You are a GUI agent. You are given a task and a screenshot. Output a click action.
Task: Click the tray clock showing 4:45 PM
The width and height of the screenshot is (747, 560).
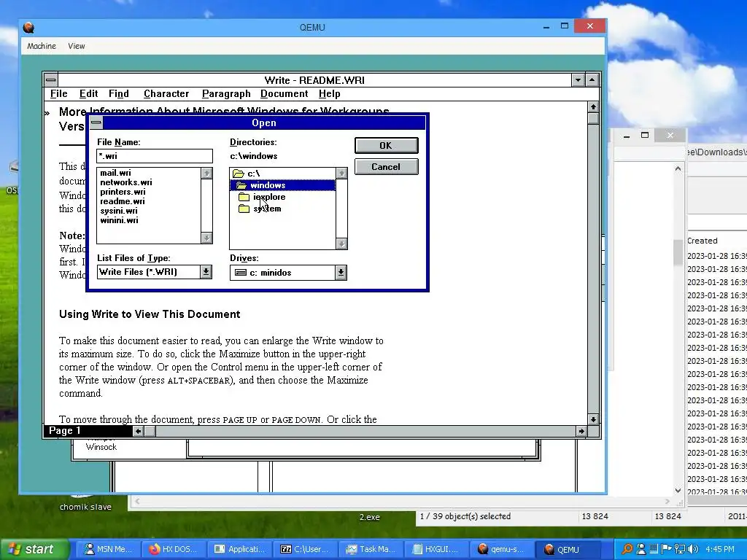[720, 549]
